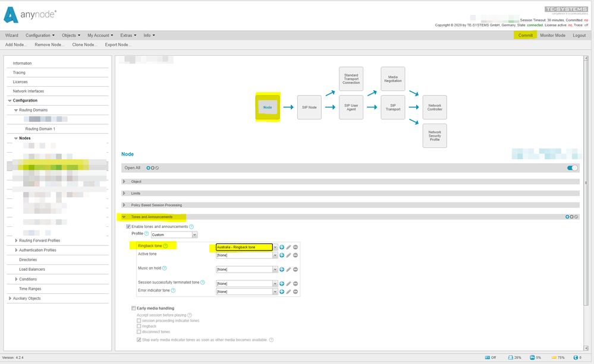Click Export Node...
594x364 pixels.
(x=118, y=45)
